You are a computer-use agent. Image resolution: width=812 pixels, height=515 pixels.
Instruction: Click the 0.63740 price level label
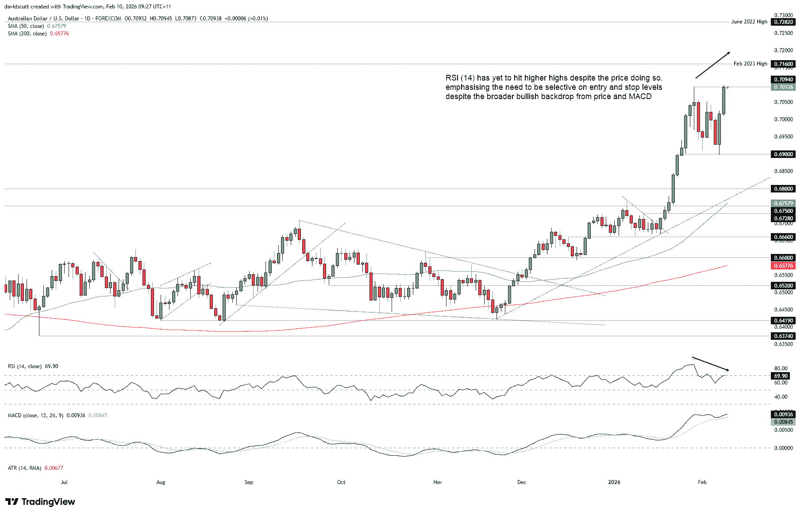tap(783, 336)
